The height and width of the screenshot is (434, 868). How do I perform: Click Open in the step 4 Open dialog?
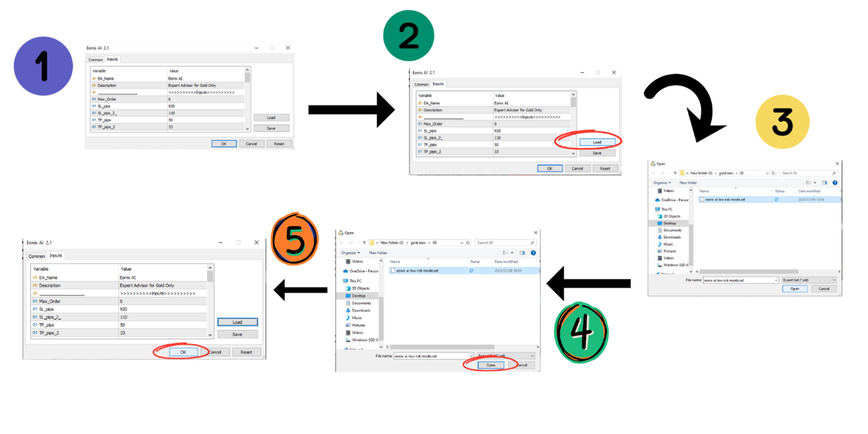click(x=491, y=365)
